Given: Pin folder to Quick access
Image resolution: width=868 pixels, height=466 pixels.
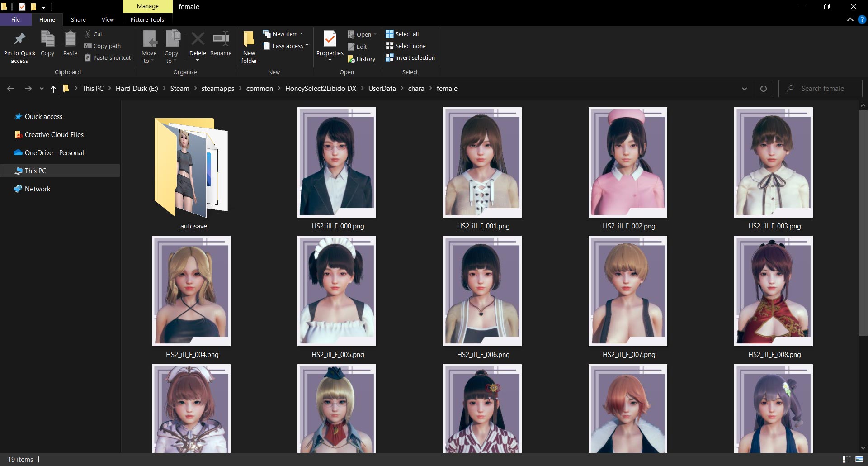Looking at the screenshot, I should pos(19,48).
